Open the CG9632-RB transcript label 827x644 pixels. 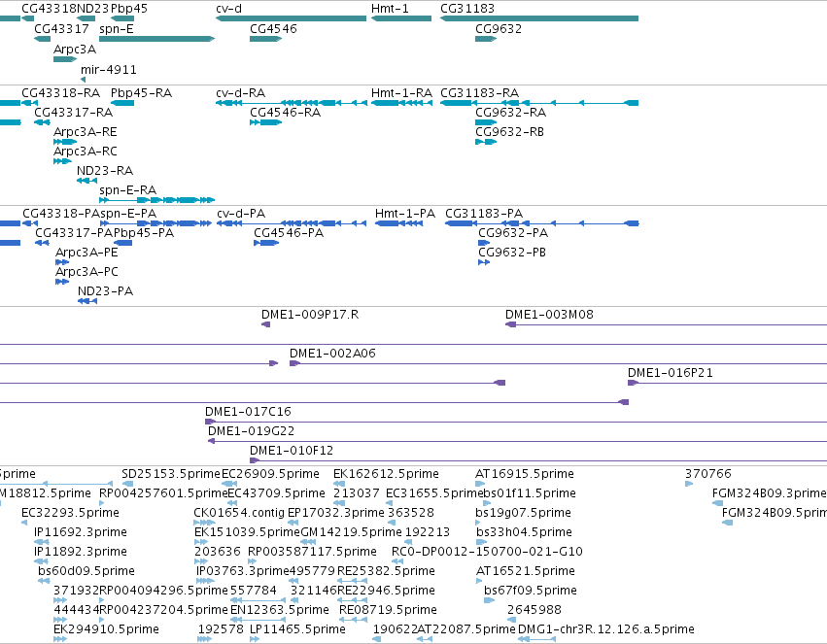509,132
